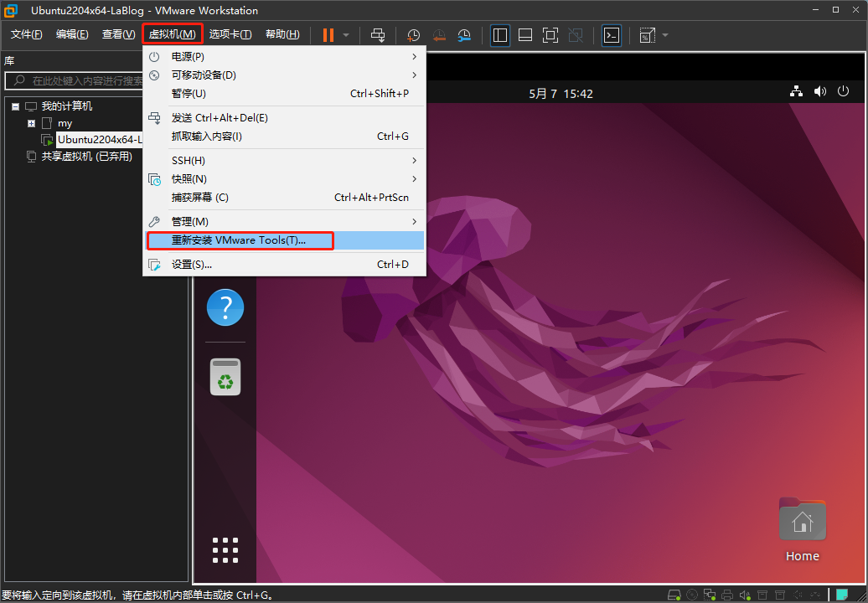Viewport: 868px width, 603px height.
Task: Select 共享虚拟机 (已弃用) tree item
Action: coord(87,157)
